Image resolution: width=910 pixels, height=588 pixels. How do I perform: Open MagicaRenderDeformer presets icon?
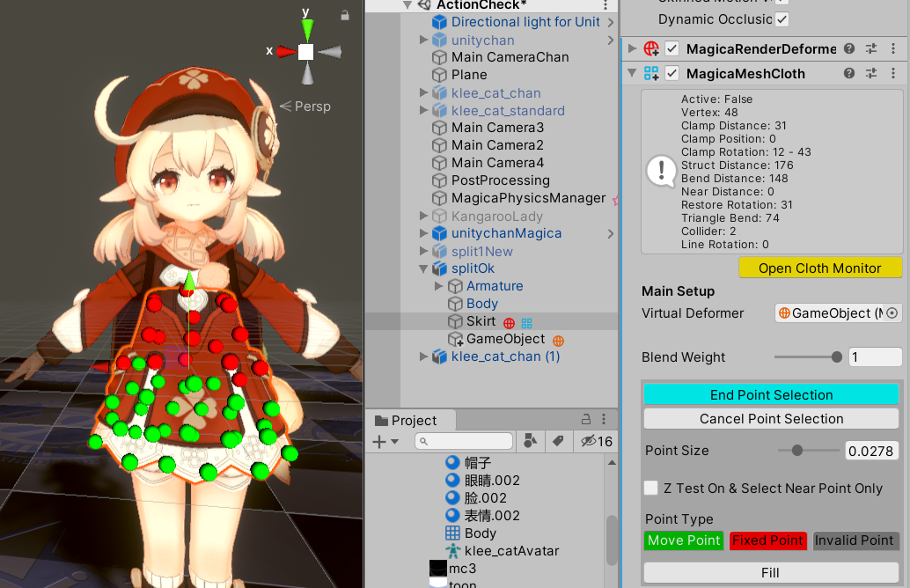click(x=871, y=48)
